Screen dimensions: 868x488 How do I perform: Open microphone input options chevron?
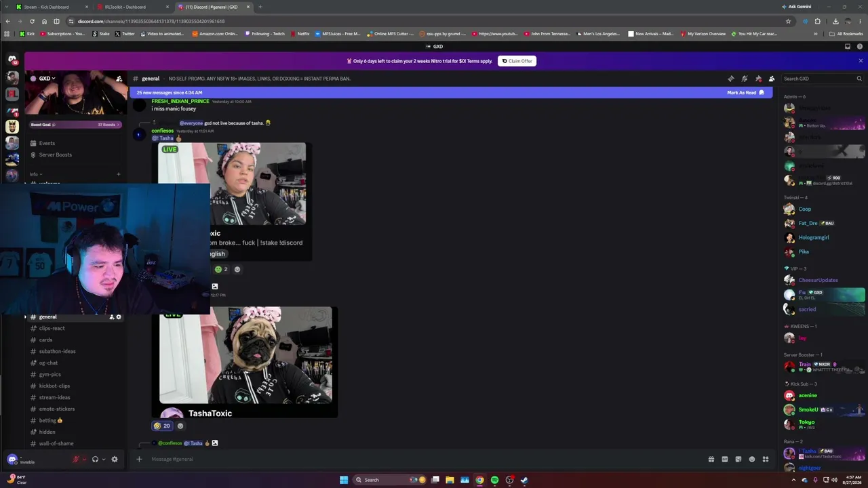coord(84,459)
